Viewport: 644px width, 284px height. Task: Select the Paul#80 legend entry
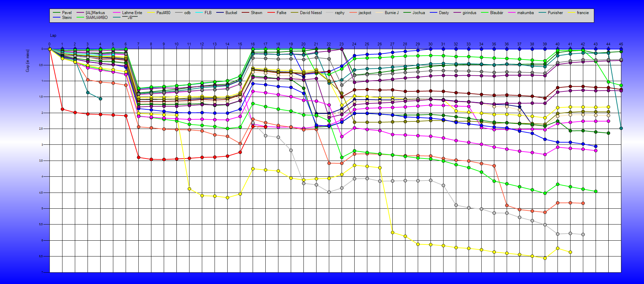(x=163, y=13)
